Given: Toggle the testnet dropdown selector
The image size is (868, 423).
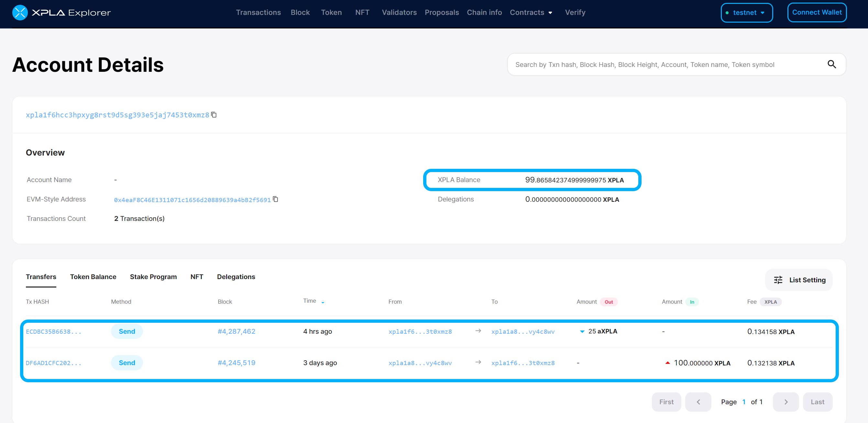Looking at the screenshot, I should (x=746, y=12).
